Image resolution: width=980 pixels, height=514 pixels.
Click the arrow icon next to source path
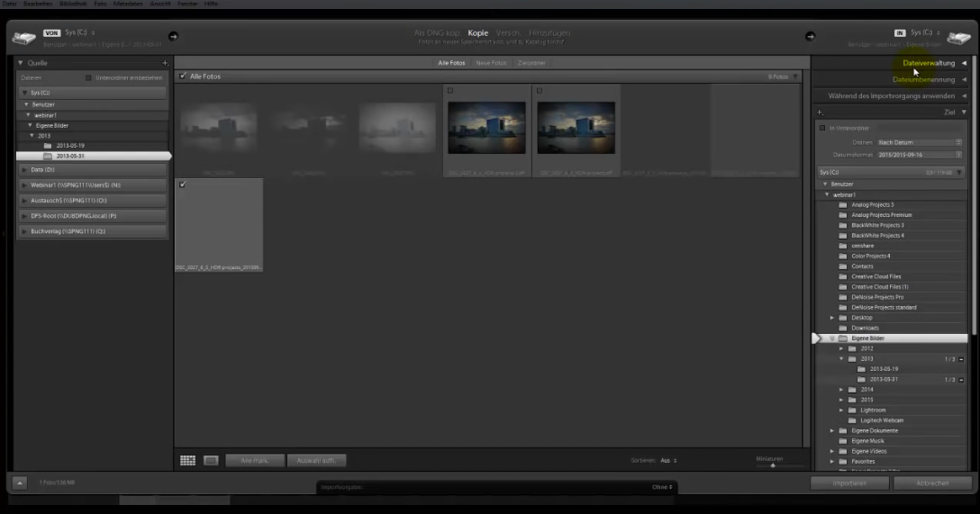click(x=173, y=36)
